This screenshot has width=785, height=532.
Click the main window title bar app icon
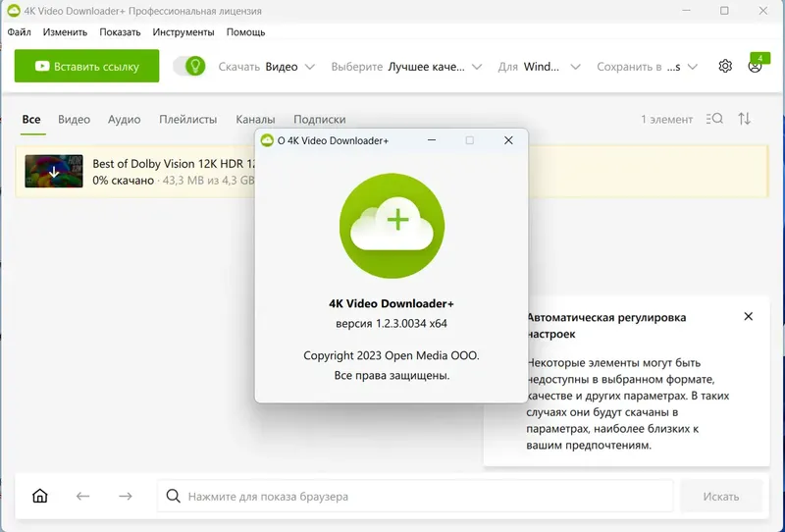click(14, 11)
